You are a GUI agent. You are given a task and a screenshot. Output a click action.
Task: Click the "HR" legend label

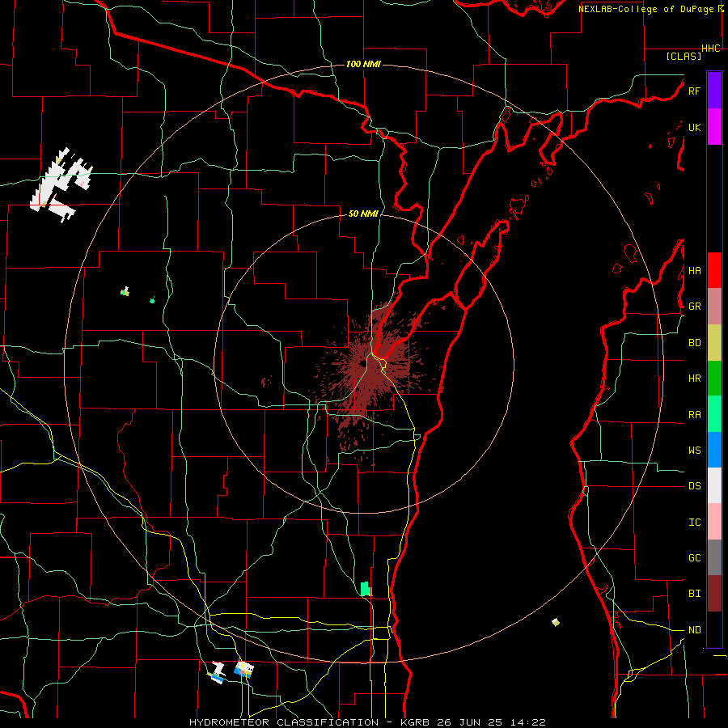pyautogui.click(x=694, y=379)
